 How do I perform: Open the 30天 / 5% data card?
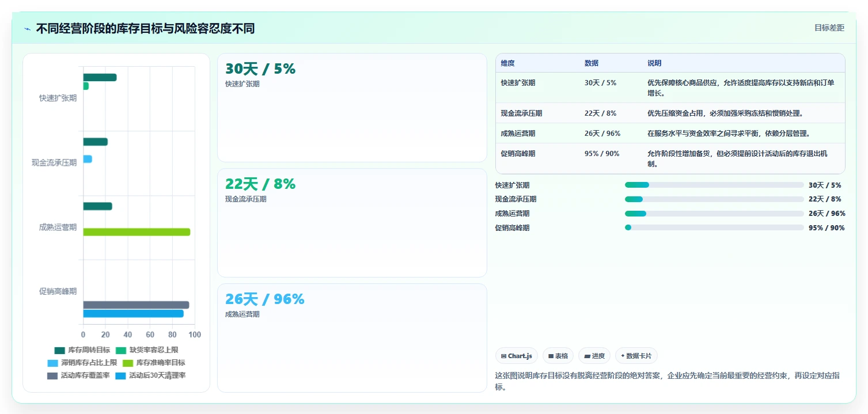pos(352,108)
